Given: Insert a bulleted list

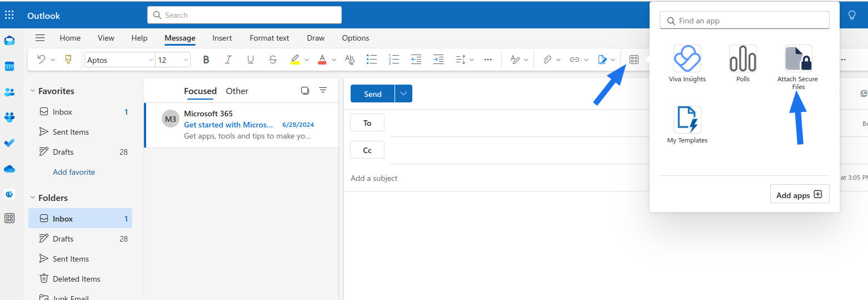Looking at the screenshot, I should pos(372,60).
